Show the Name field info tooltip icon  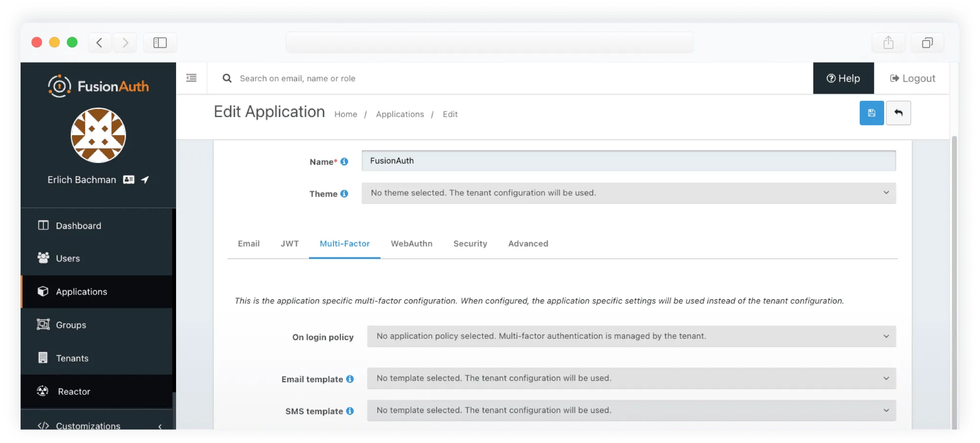pyautogui.click(x=344, y=162)
